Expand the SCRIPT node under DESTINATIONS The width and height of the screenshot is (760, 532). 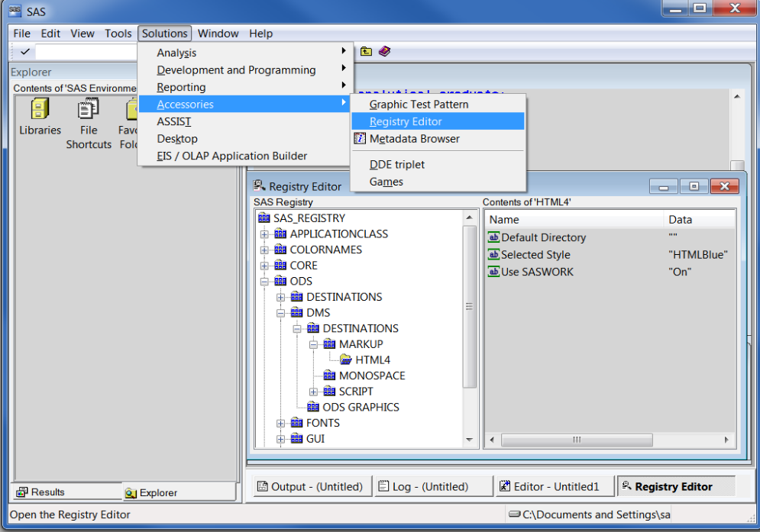pos(312,391)
